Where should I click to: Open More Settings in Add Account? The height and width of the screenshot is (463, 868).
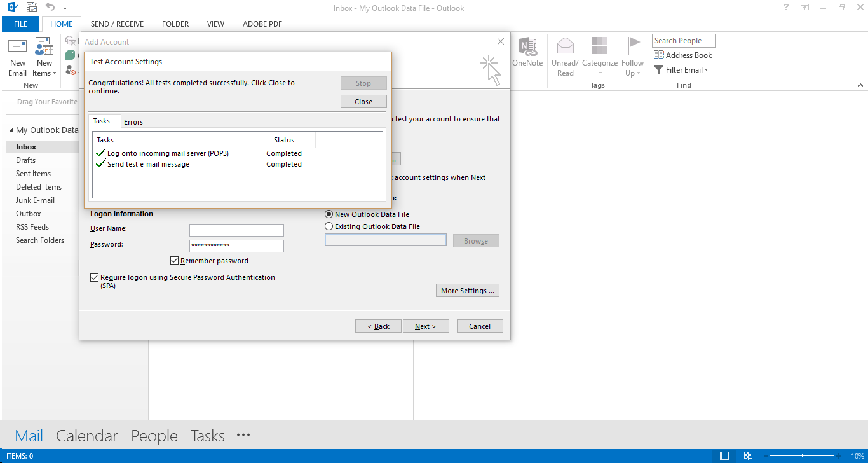(468, 291)
